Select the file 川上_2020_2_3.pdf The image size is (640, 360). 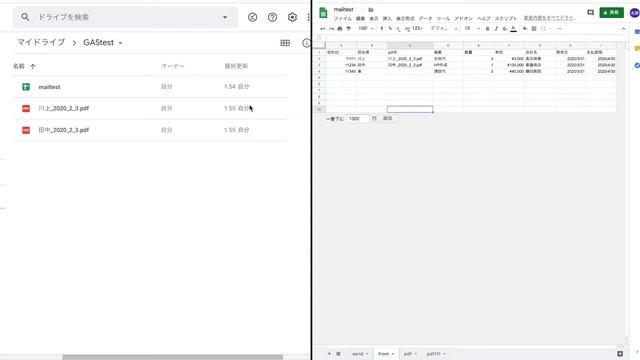pyautogui.click(x=150, y=108)
